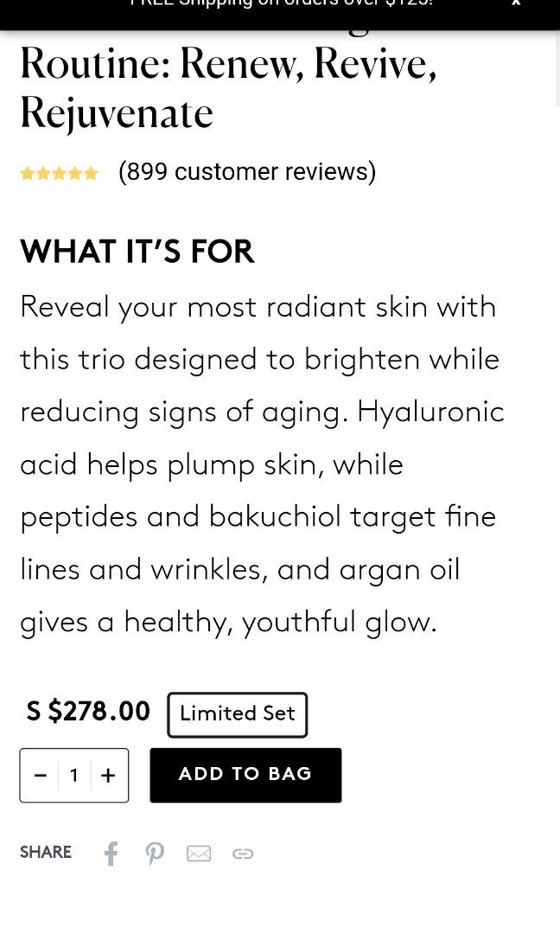Click ADD TO BAG
This screenshot has width=560, height=934.
coord(245,775)
